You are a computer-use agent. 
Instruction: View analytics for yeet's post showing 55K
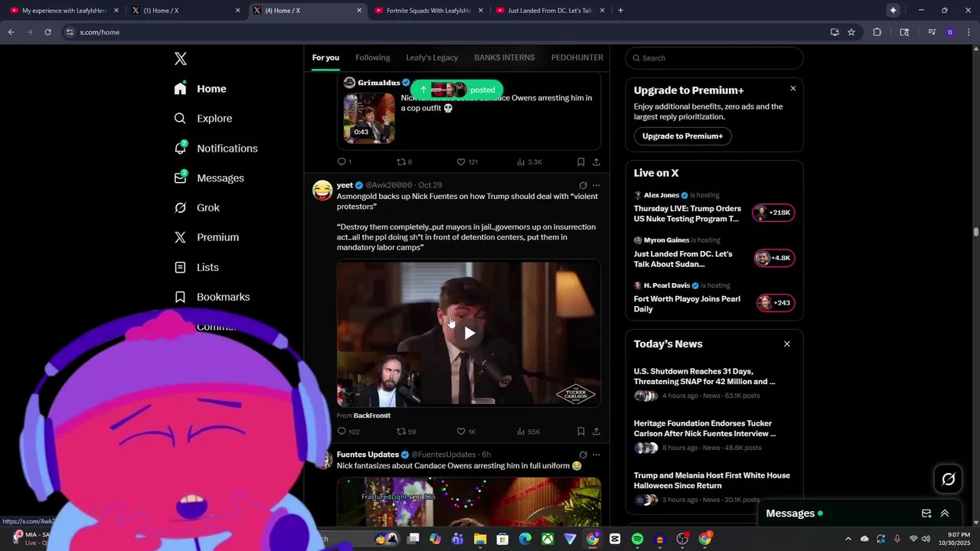point(528,432)
